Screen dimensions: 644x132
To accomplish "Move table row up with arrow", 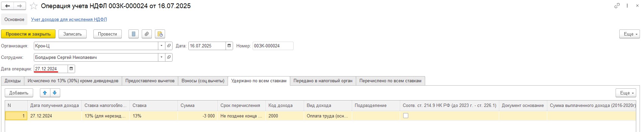I will point(45,93).
